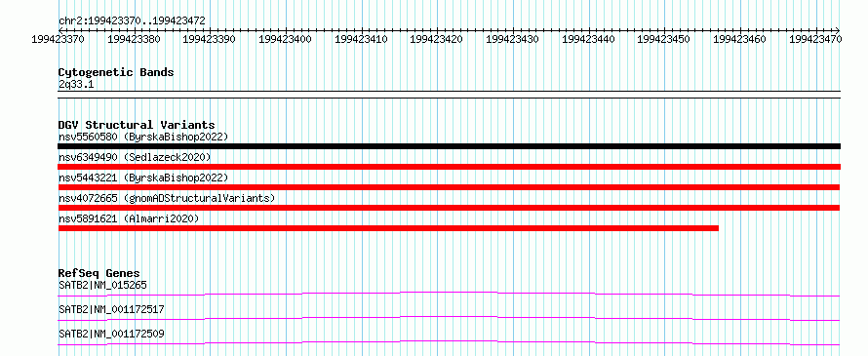Click ruler coordinate 199423370
The image size is (868, 356).
(x=59, y=39)
